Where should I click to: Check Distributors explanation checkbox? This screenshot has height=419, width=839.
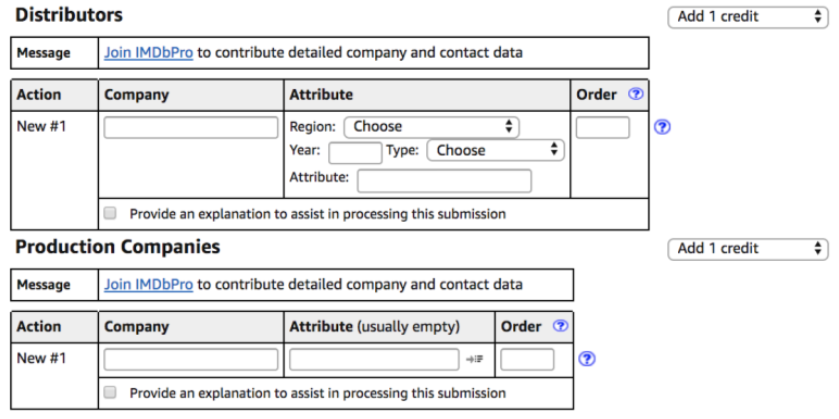pyautogui.click(x=110, y=214)
